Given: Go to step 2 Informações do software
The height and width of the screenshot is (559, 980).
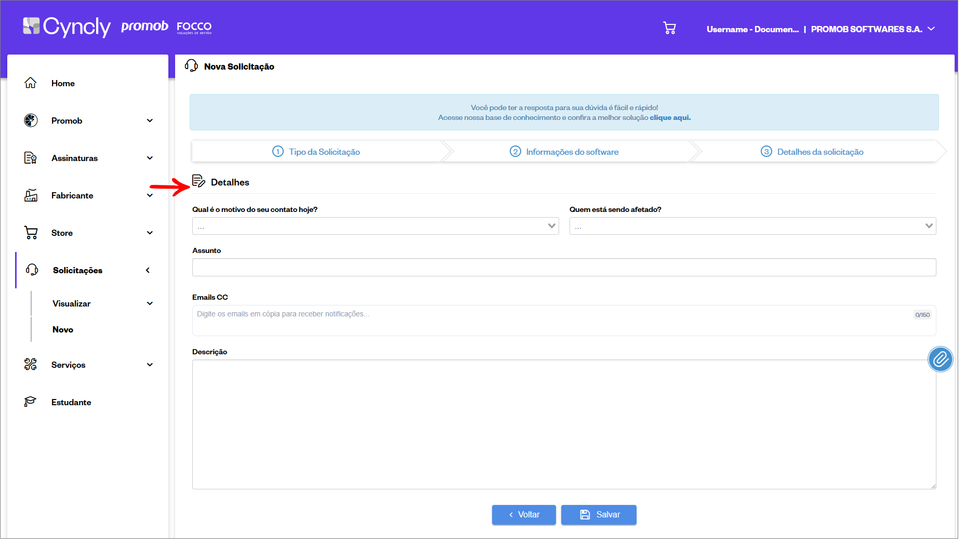Looking at the screenshot, I should tap(564, 152).
